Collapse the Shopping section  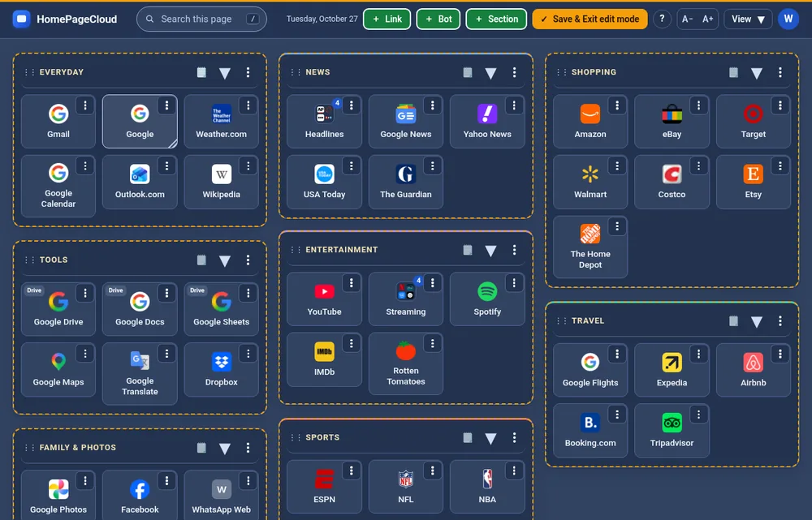coord(757,73)
